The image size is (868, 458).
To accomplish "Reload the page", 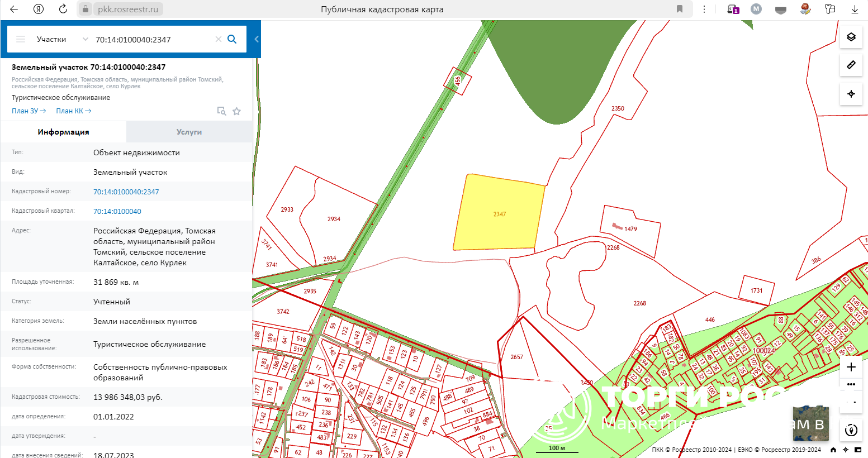I will pyautogui.click(x=63, y=9).
